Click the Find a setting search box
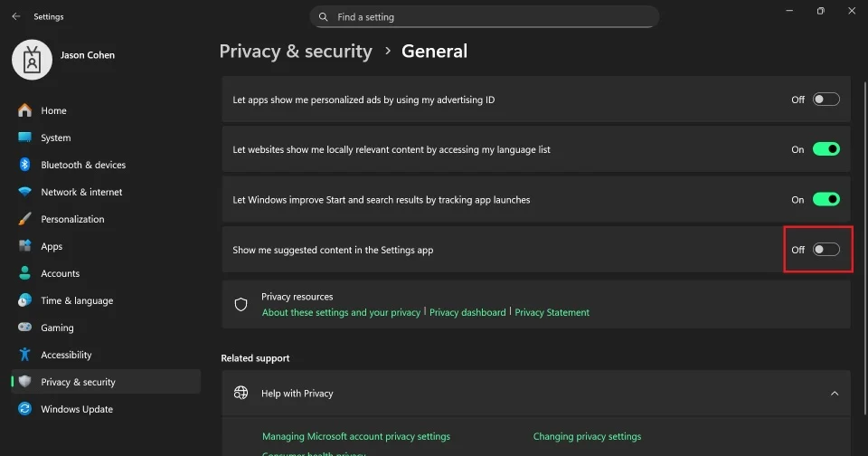Viewport: 868px width, 456px height. 484,16
